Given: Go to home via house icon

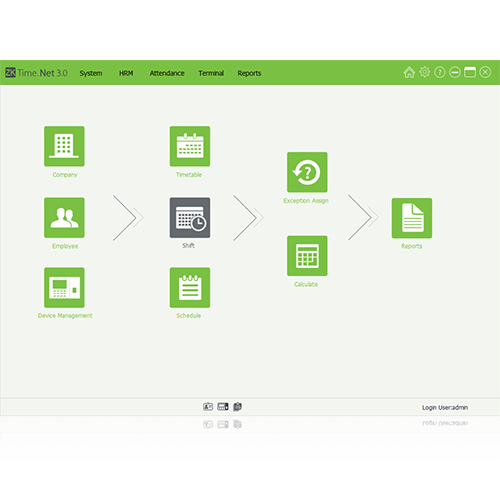Looking at the screenshot, I should 409,72.
